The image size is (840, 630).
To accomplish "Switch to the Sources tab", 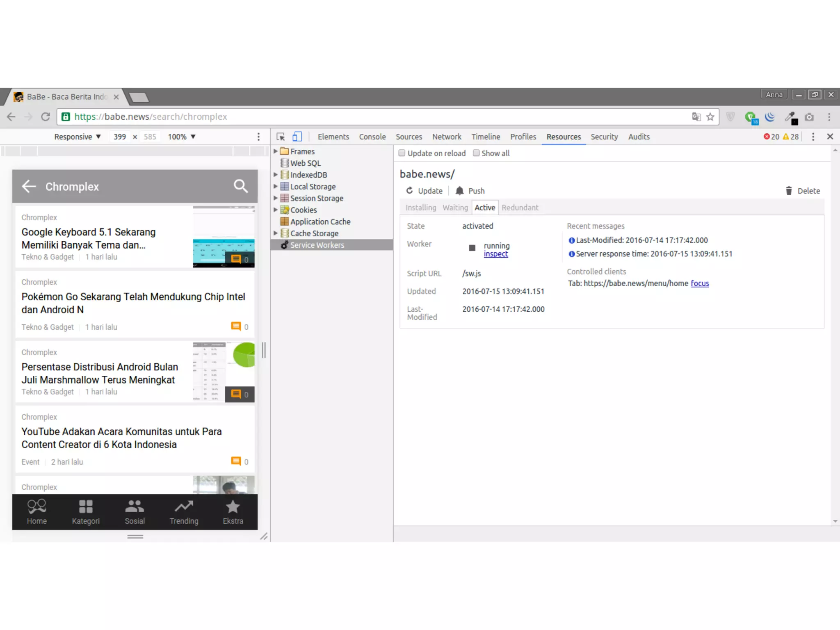I will [409, 137].
